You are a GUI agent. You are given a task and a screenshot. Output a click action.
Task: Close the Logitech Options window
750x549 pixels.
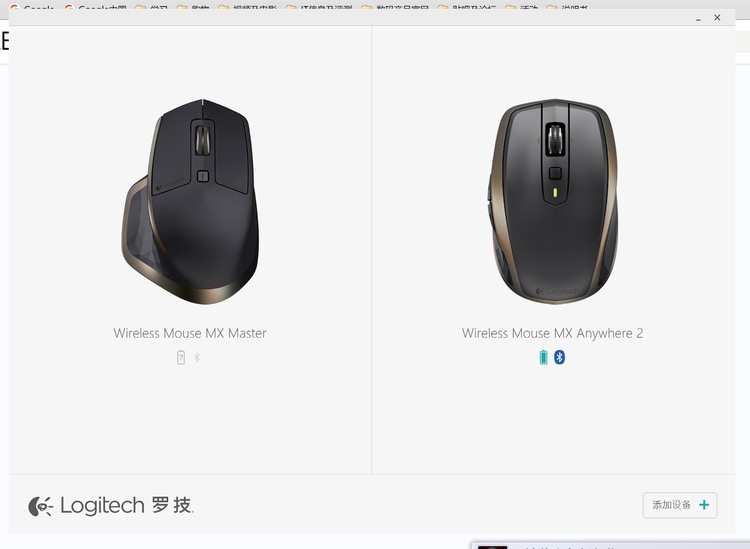[x=717, y=17]
